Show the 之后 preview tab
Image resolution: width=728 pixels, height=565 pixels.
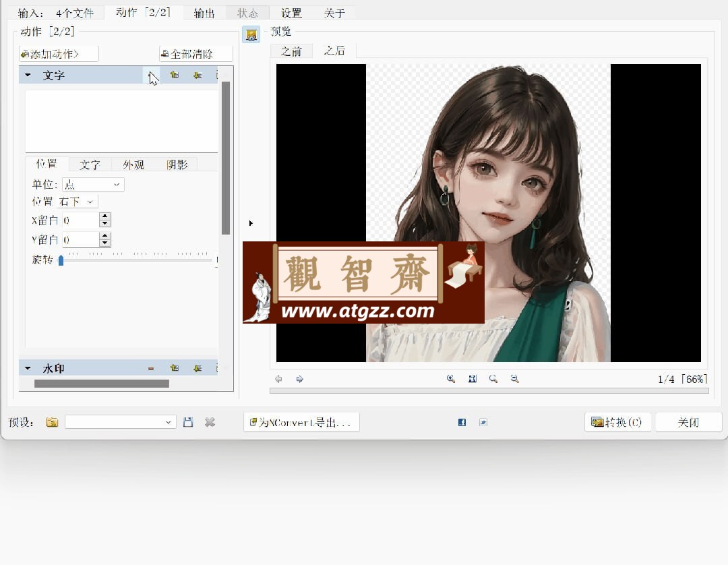pos(334,51)
